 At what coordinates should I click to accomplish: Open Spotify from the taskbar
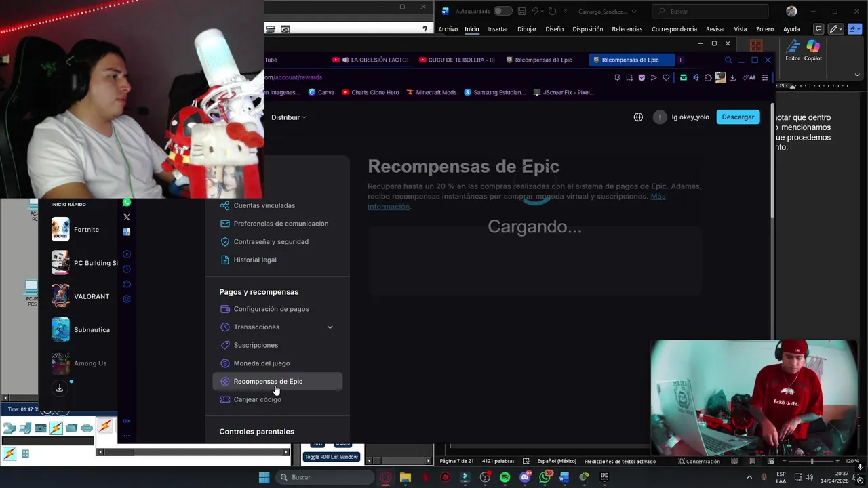(x=505, y=477)
